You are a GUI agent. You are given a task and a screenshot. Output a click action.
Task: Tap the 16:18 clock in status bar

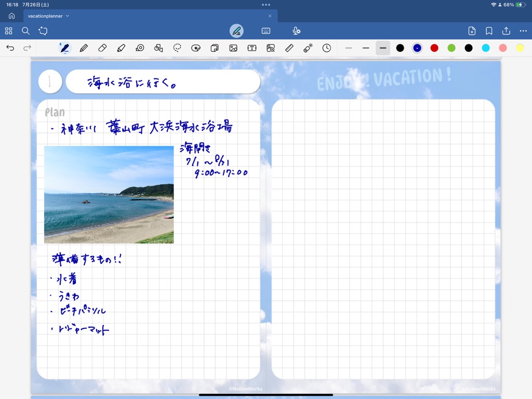12,5
